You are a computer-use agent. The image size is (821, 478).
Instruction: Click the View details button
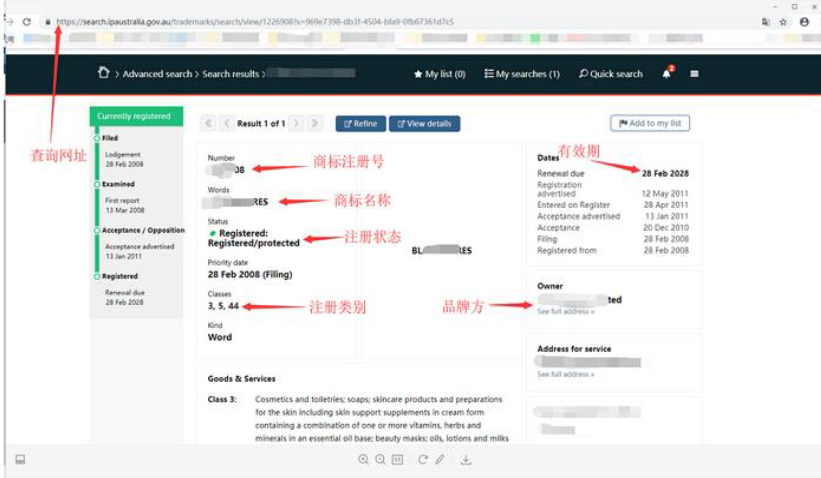(x=424, y=124)
